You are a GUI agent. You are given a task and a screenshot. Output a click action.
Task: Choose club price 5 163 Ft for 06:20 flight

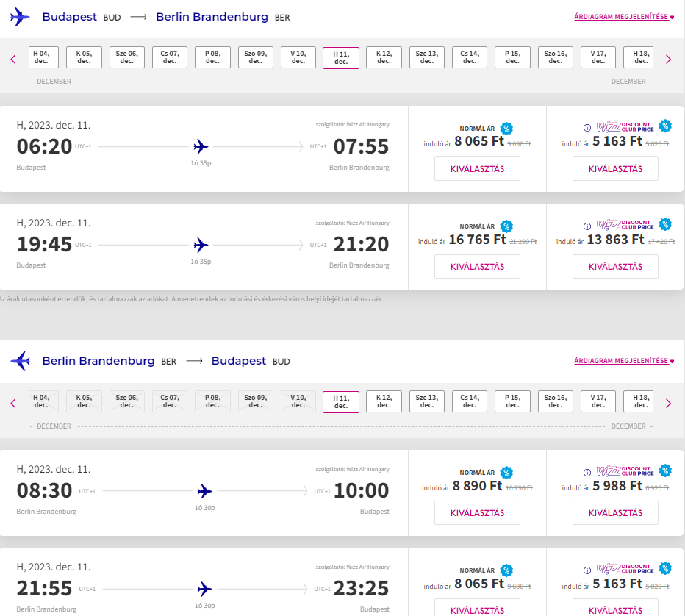click(x=615, y=168)
